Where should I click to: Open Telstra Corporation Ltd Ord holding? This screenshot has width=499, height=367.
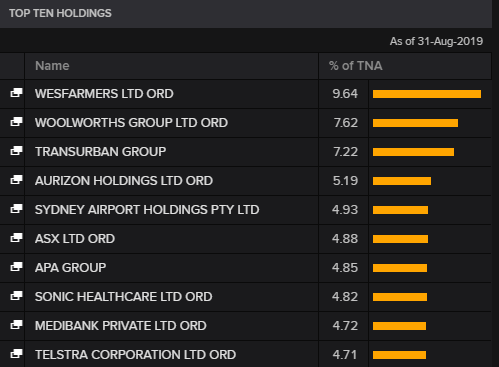(x=135, y=355)
